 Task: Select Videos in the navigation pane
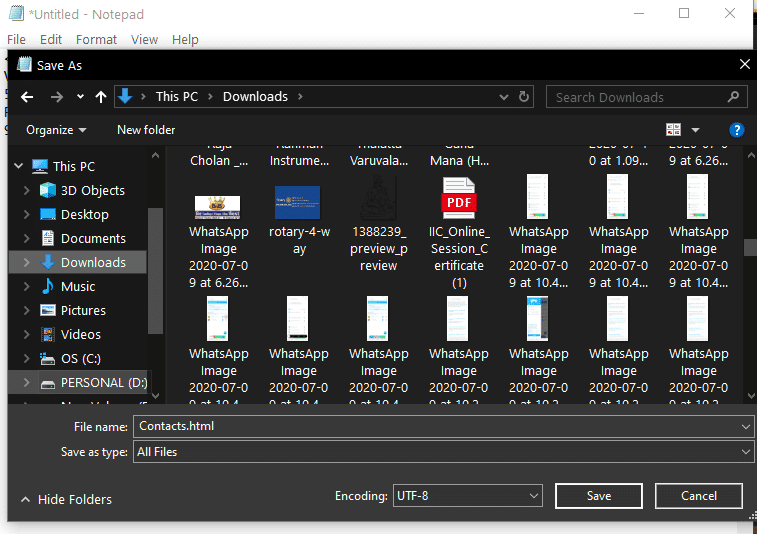[81, 334]
